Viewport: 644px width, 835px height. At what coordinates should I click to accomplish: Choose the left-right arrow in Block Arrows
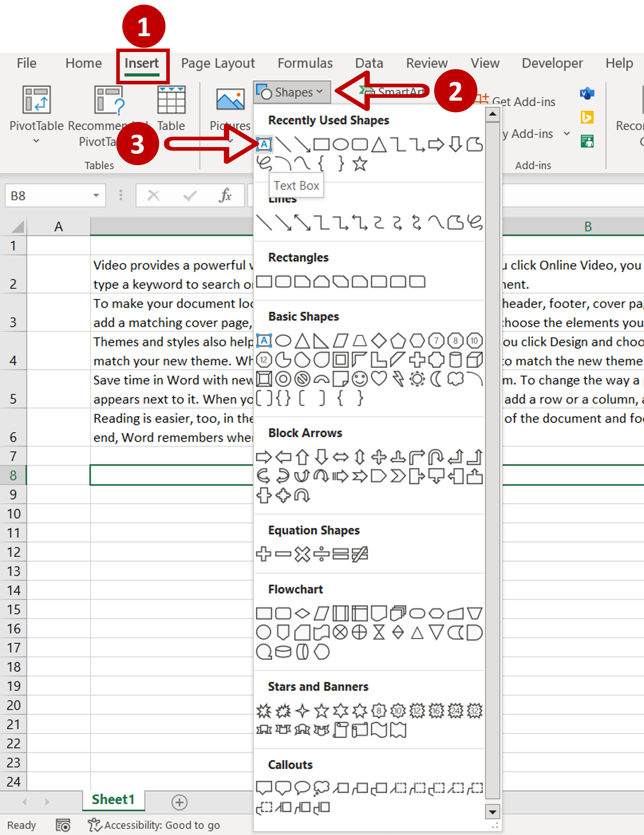340,456
